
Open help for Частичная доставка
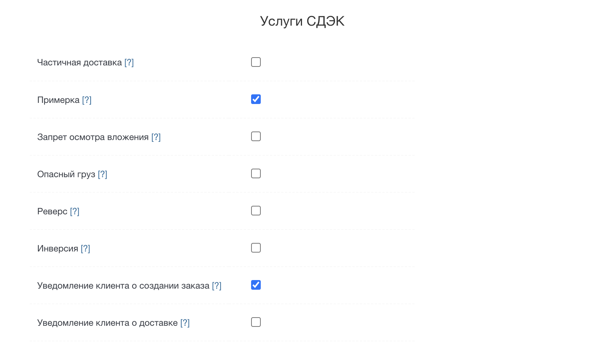[x=129, y=62]
